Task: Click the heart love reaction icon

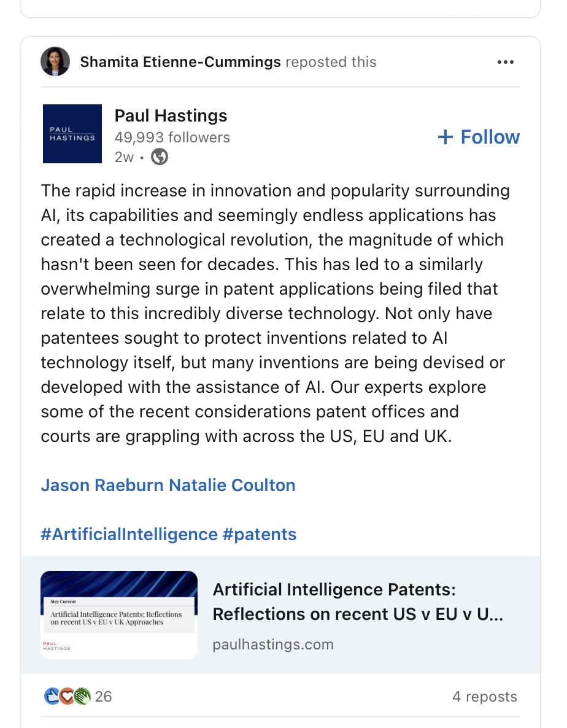Action: pyautogui.click(x=67, y=696)
